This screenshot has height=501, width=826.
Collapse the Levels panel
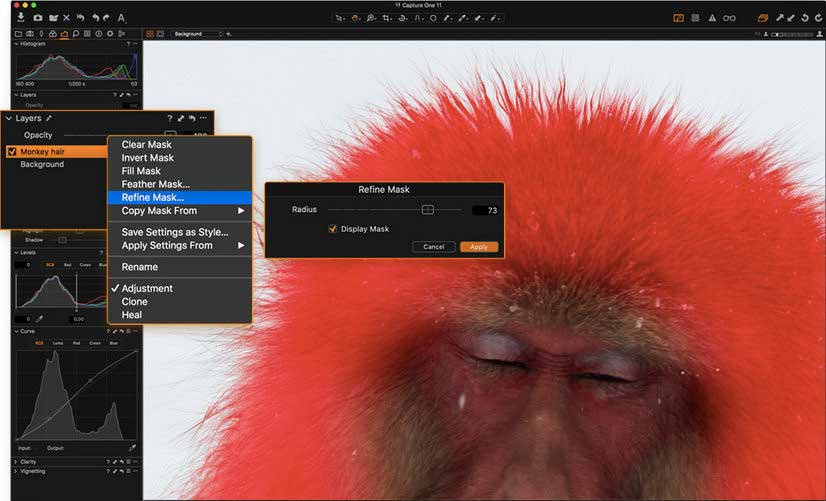(x=16, y=253)
